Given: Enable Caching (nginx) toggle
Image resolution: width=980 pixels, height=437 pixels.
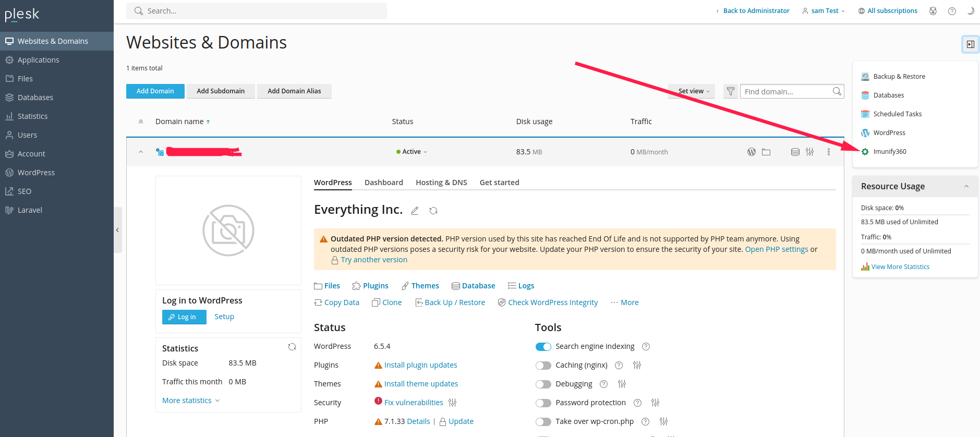Looking at the screenshot, I should point(543,366).
